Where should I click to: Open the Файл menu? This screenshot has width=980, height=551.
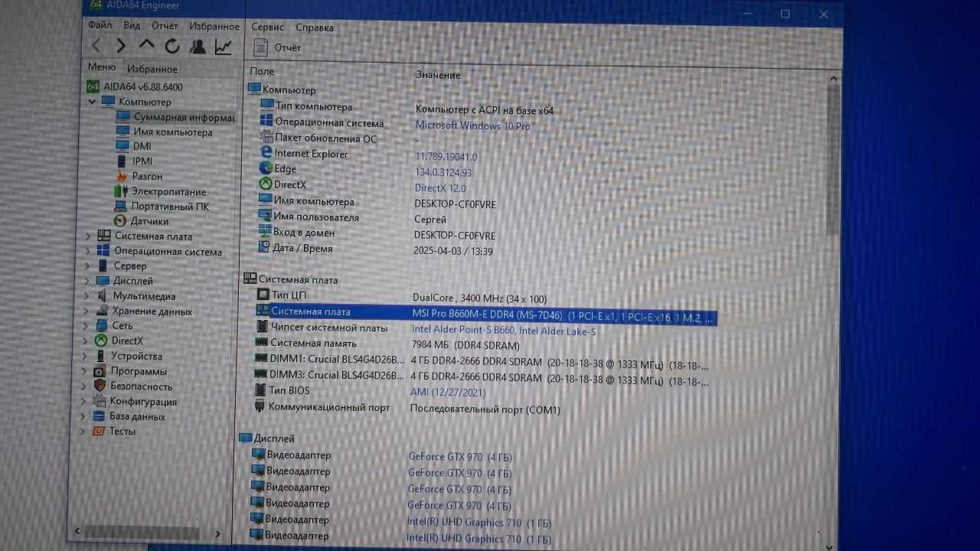pos(100,25)
